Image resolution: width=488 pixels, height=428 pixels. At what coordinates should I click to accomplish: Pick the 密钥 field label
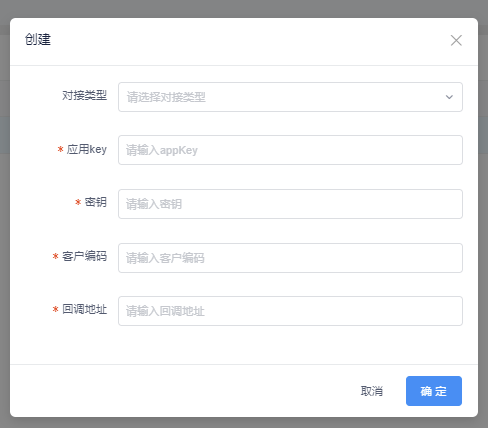96,202
